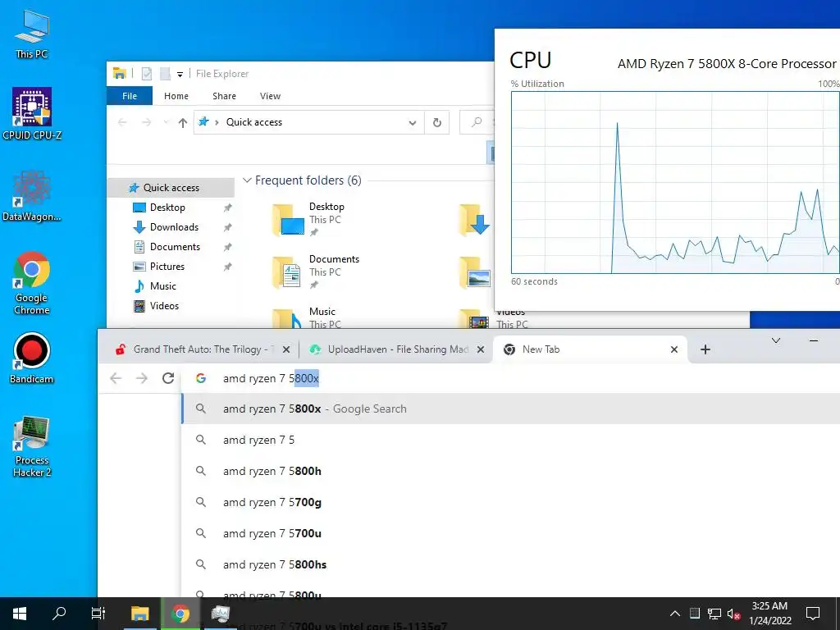Select Downloads in the navigation pane

pyautogui.click(x=174, y=227)
